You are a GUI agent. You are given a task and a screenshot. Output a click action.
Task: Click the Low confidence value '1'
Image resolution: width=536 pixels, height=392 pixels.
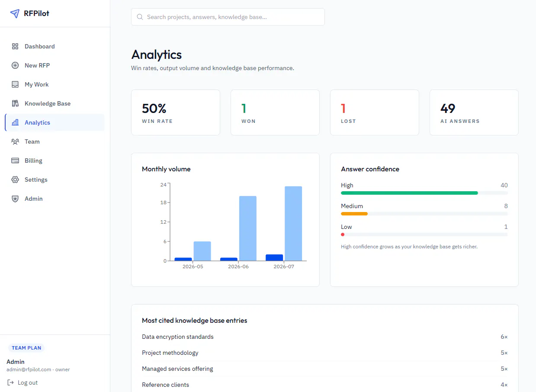[x=506, y=227]
